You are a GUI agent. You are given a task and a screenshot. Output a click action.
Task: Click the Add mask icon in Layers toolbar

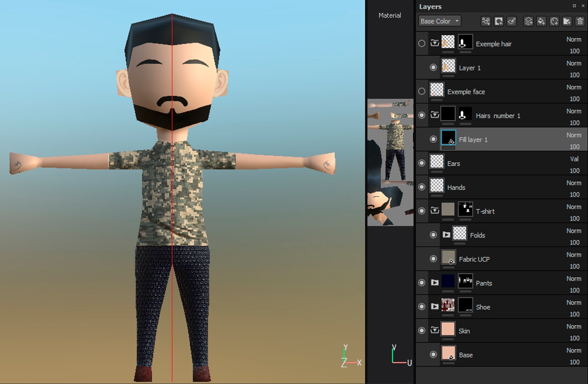pos(499,21)
